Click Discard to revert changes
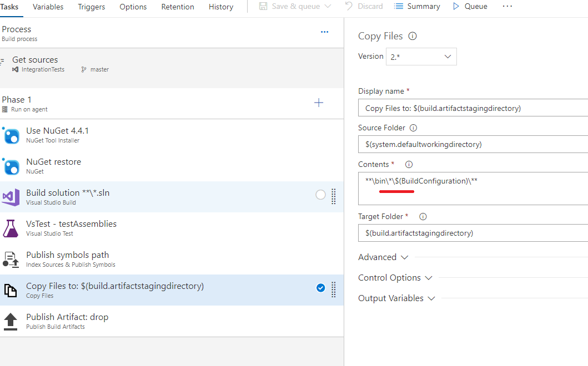The width and height of the screenshot is (588, 366). [x=368, y=6]
